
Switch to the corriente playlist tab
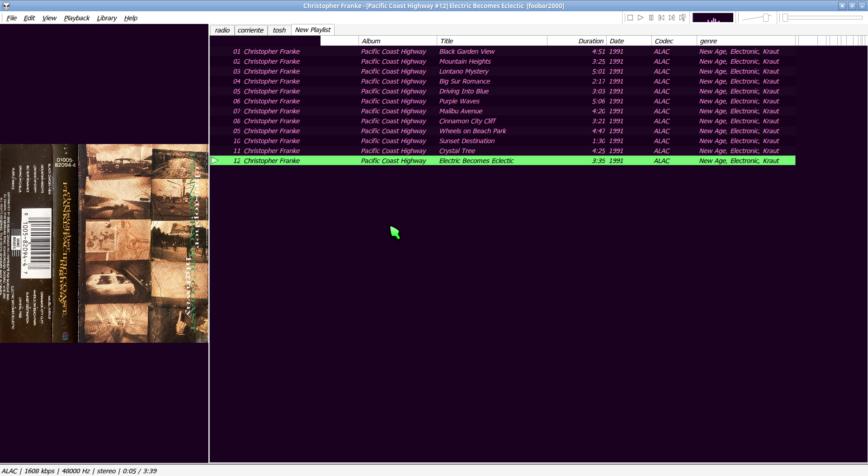(x=250, y=30)
